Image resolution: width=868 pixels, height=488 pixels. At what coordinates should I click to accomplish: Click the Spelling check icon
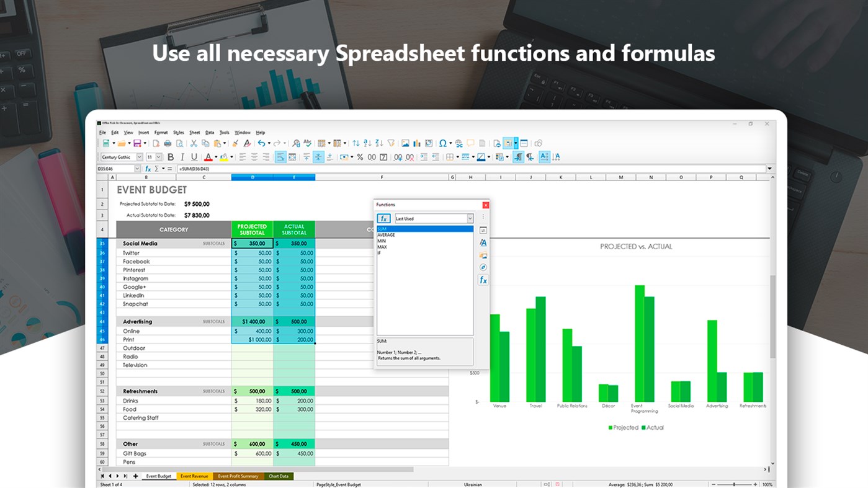pyautogui.click(x=308, y=143)
